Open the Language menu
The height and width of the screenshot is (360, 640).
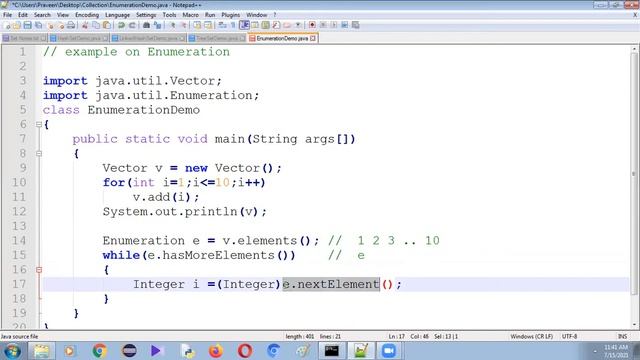pyautogui.click(x=117, y=15)
